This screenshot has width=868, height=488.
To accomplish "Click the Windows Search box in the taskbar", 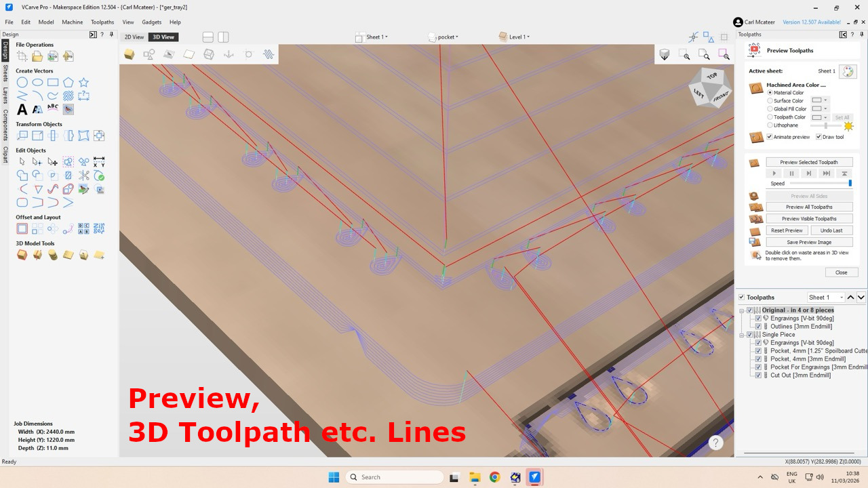I will point(393,476).
